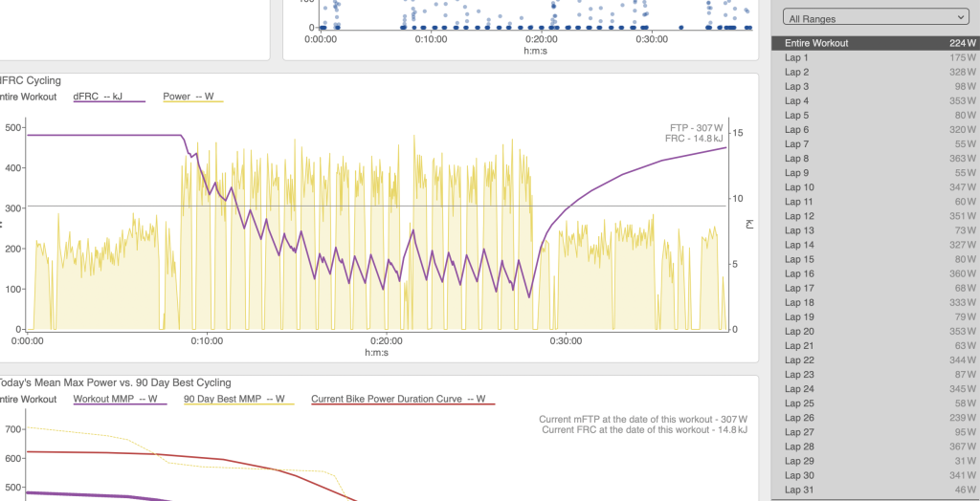
Task: Click the Current mFTP annotation text
Action: [x=643, y=419]
